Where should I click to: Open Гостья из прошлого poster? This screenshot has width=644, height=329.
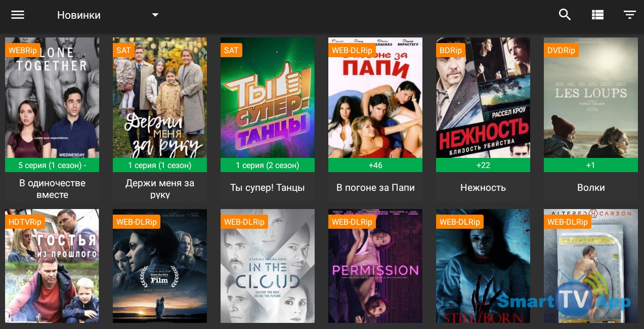52,266
